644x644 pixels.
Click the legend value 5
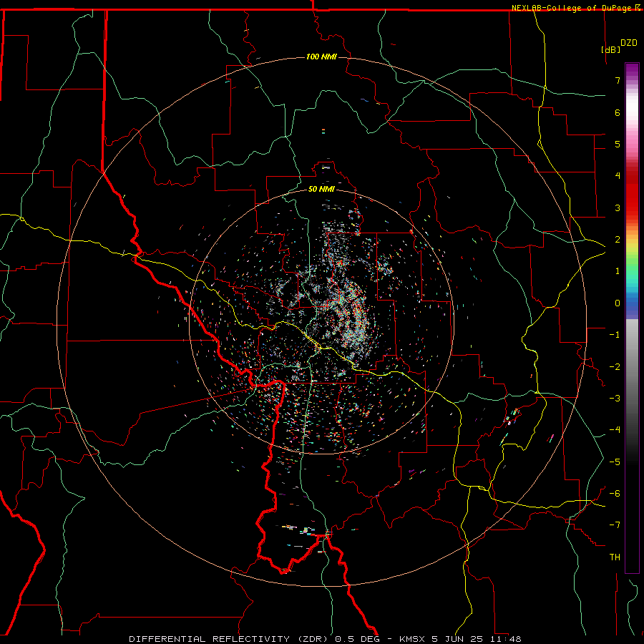point(618,144)
